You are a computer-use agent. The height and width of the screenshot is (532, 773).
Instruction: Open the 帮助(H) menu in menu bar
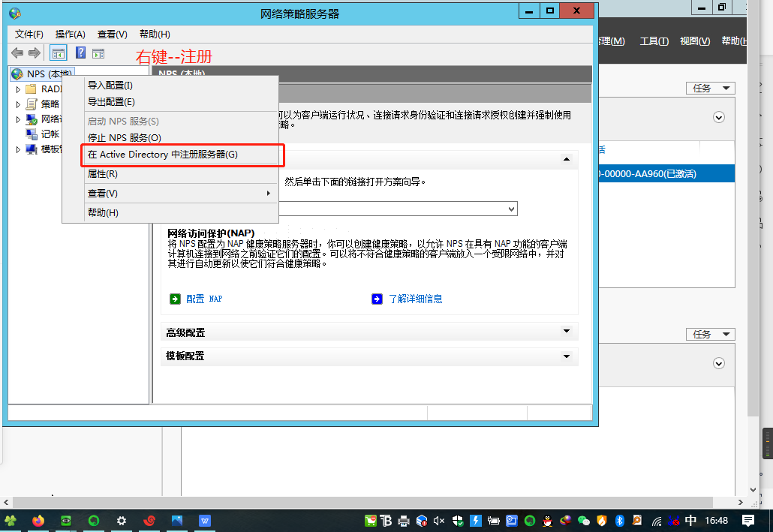[x=155, y=34]
